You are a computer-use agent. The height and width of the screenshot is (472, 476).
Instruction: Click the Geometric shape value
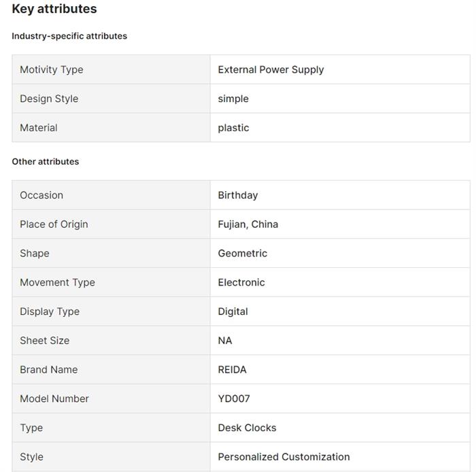(x=243, y=254)
